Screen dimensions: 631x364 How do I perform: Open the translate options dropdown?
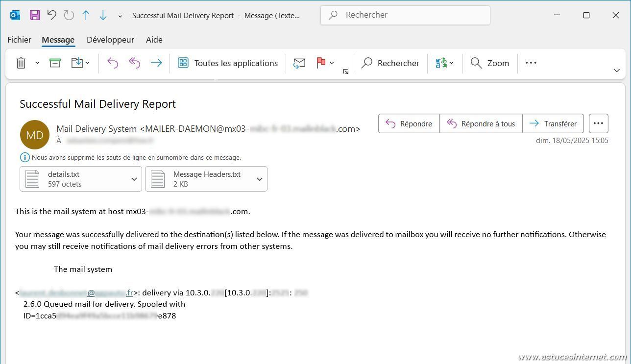pyautogui.click(x=451, y=63)
